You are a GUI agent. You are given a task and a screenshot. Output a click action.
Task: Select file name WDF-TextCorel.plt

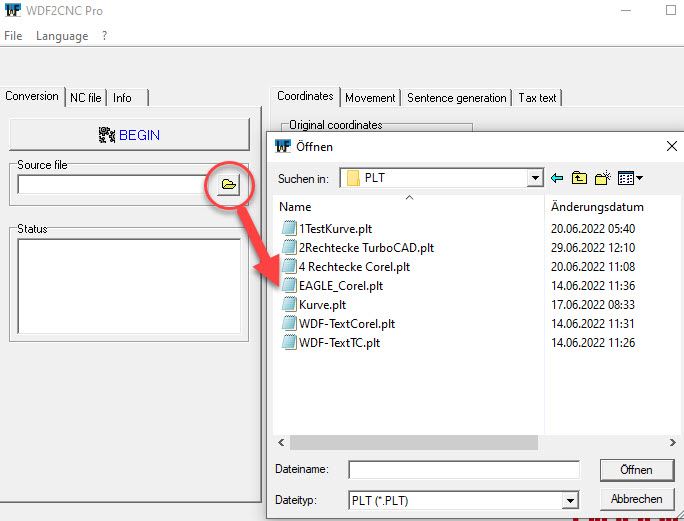click(x=347, y=324)
